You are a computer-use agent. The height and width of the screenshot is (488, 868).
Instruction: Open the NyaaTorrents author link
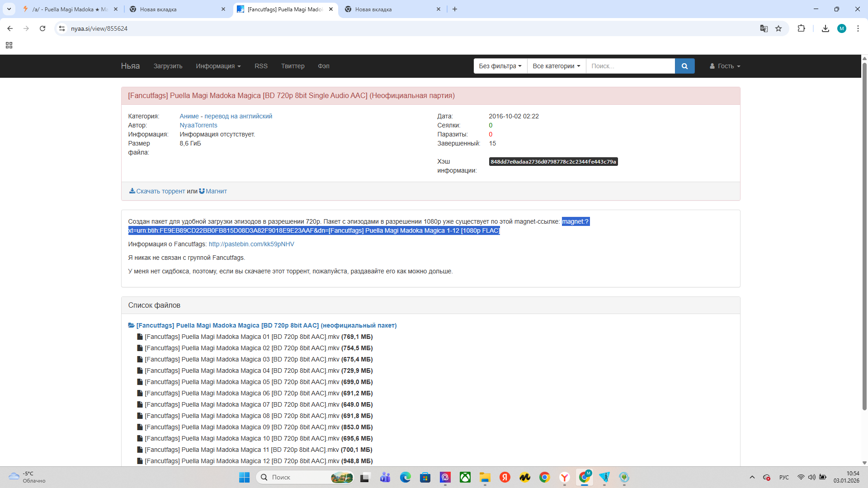click(x=198, y=125)
